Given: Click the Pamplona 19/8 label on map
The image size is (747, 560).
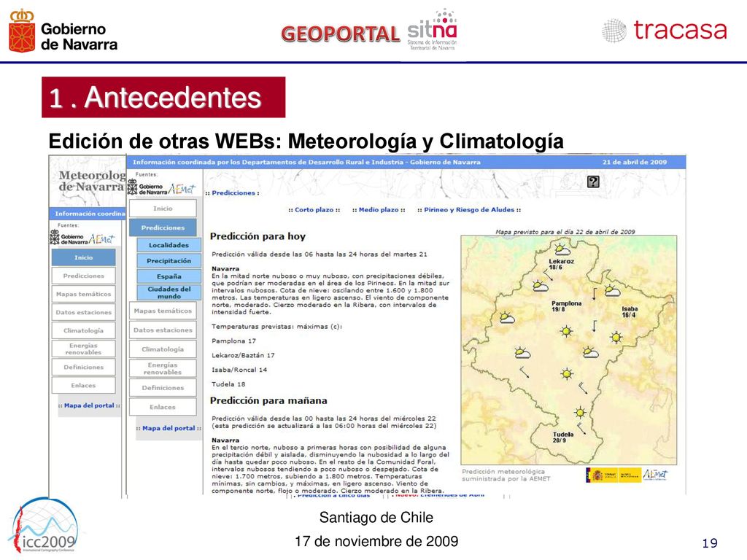Looking at the screenshot, I should pyautogui.click(x=566, y=306).
